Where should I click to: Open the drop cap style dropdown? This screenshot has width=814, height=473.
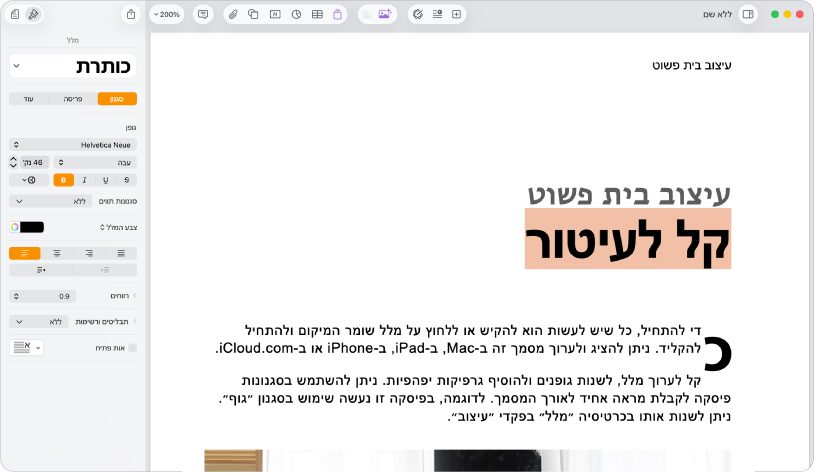pyautogui.click(x=26, y=347)
